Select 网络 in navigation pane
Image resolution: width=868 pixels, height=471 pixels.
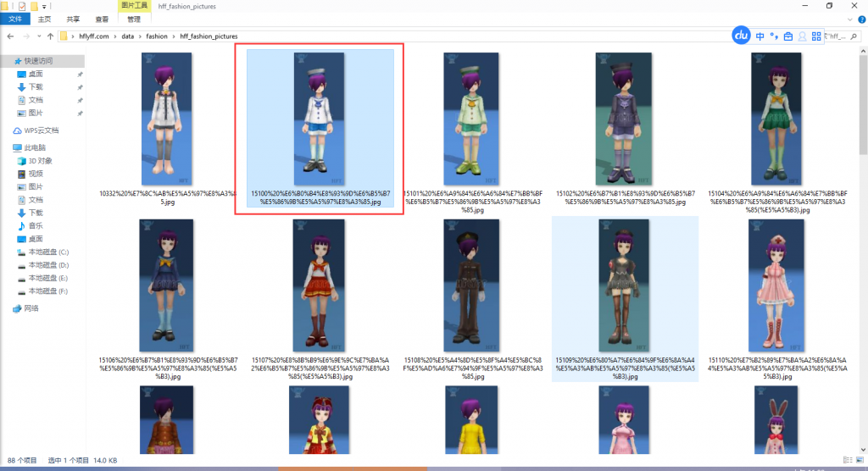[31, 308]
